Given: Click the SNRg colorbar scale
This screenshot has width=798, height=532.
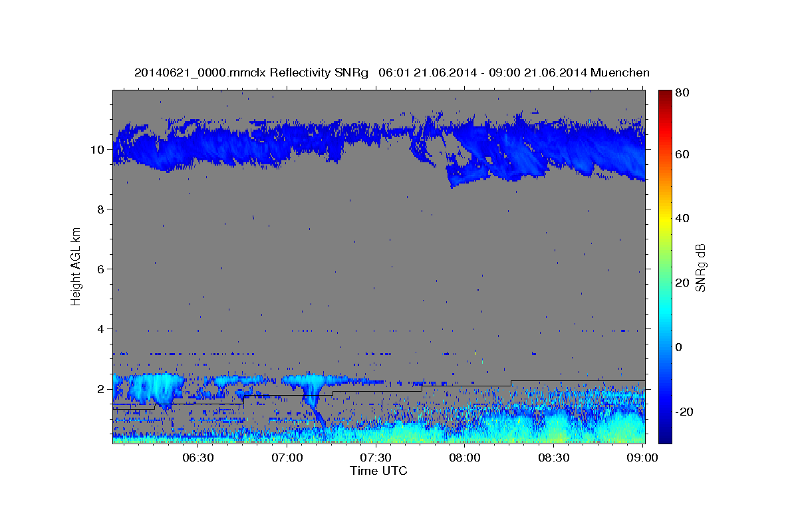Looking at the screenshot, I should tap(665, 266).
